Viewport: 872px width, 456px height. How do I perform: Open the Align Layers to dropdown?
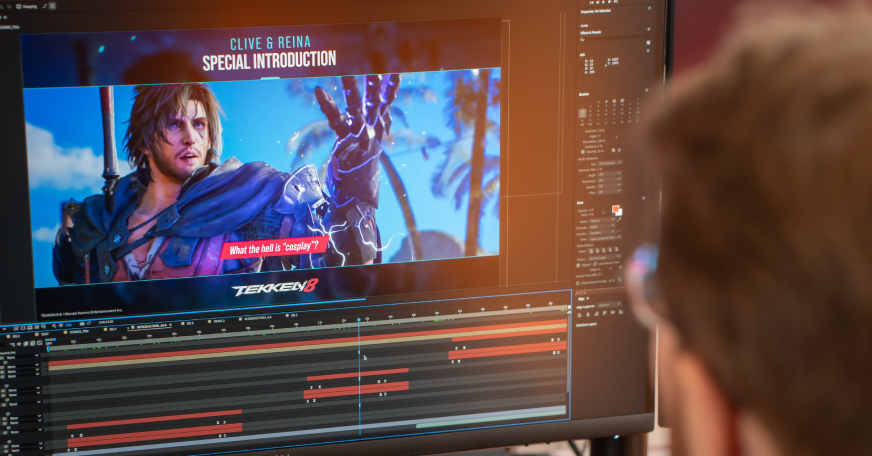point(610,304)
